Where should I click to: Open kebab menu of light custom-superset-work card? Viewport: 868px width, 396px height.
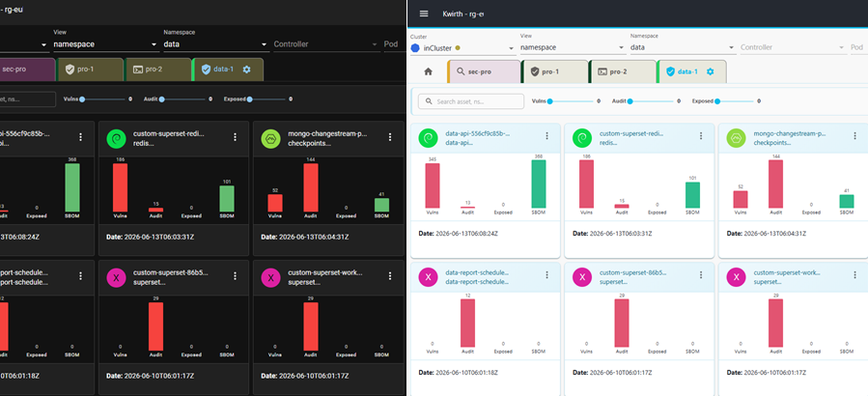tap(855, 274)
